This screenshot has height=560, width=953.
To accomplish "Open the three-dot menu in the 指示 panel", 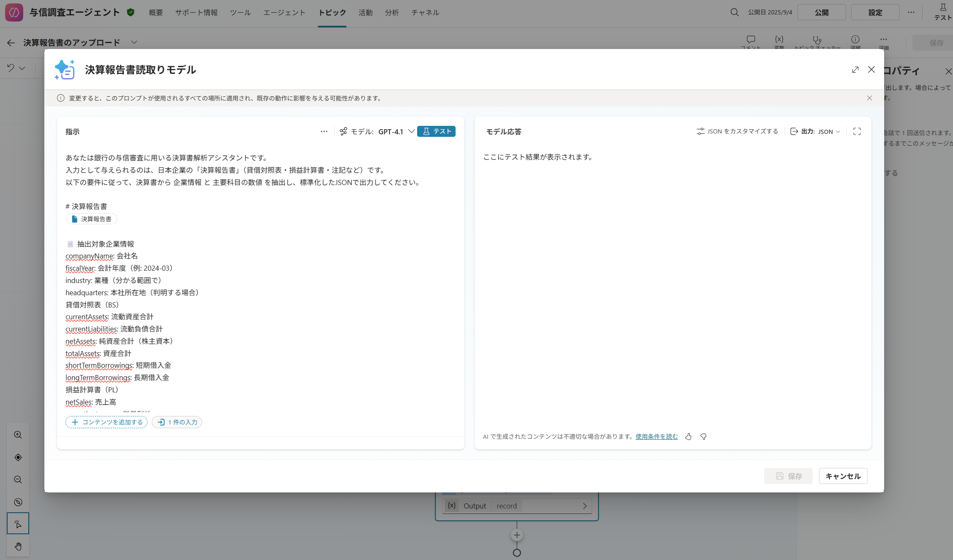I will (324, 131).
